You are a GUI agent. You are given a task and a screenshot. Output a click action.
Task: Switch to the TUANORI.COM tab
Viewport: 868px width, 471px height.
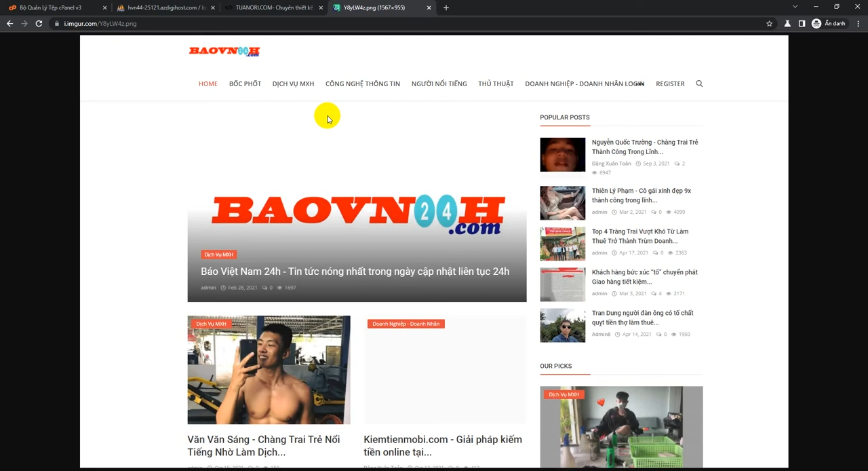(271, 7)
